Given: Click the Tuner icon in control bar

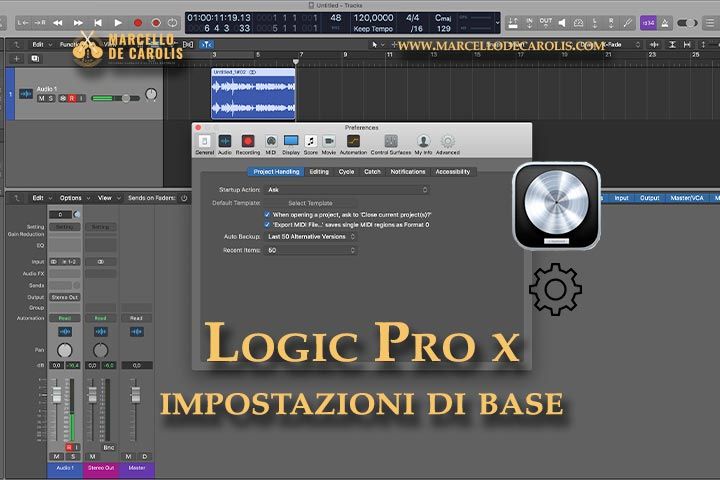Looking at the screenshot, I should [627, 23].
